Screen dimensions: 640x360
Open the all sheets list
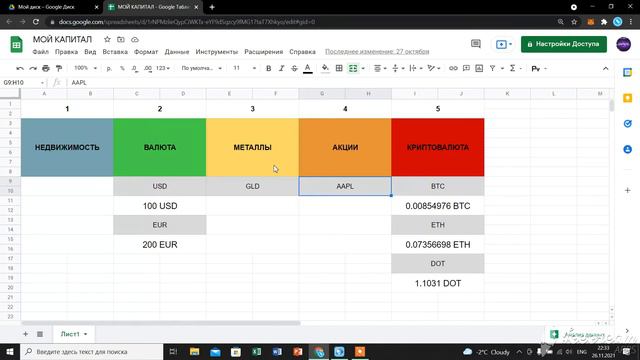coord(40,334)
